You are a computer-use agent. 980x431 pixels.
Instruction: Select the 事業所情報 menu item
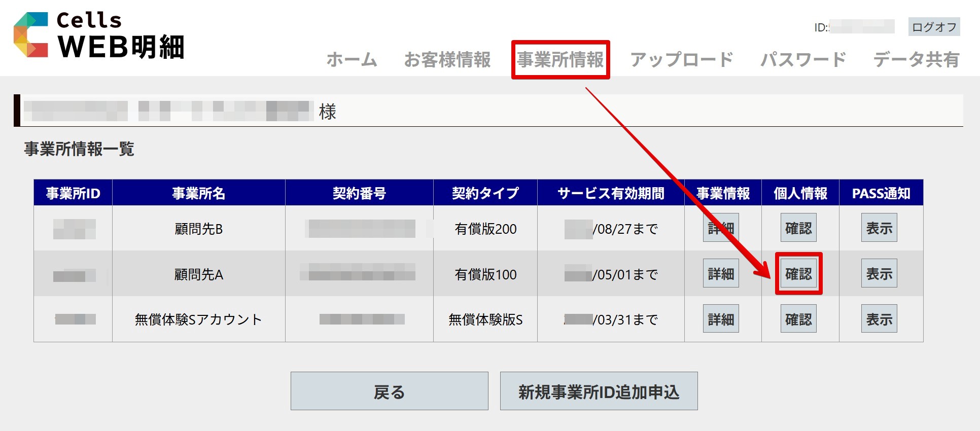pyautogui.click(x=561, y=60)
